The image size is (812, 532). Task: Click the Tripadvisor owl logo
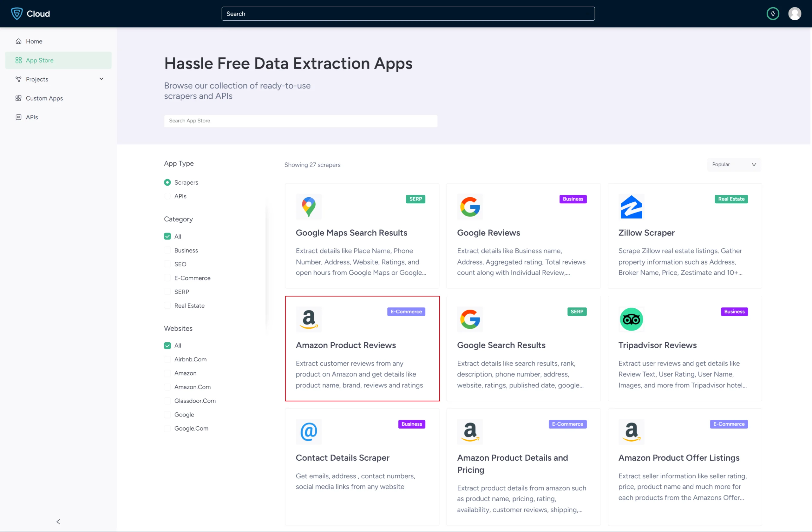click(x=631, y=319)
